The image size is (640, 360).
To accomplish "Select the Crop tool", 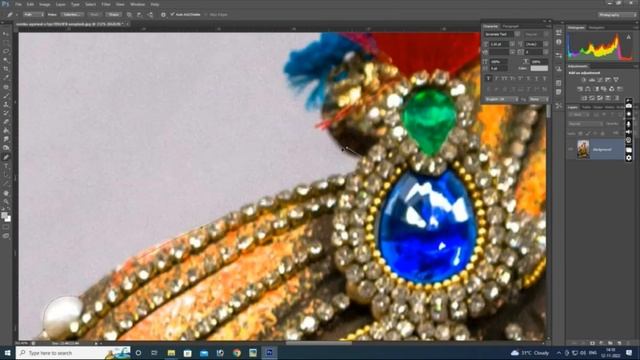I will pyautogui.click(x=6, y=69).
